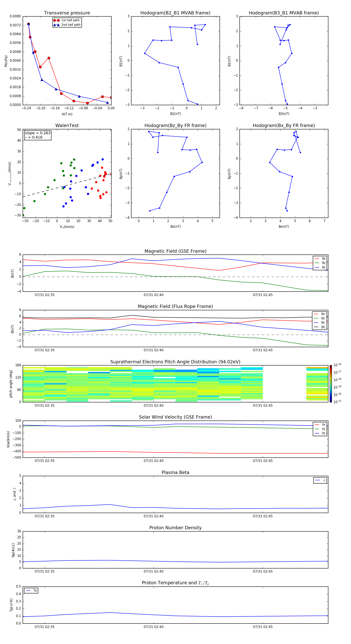Click the 'r = 0.416' annotation
The width and height of the screenshot is (351, 644).
[x=34, y=137]
